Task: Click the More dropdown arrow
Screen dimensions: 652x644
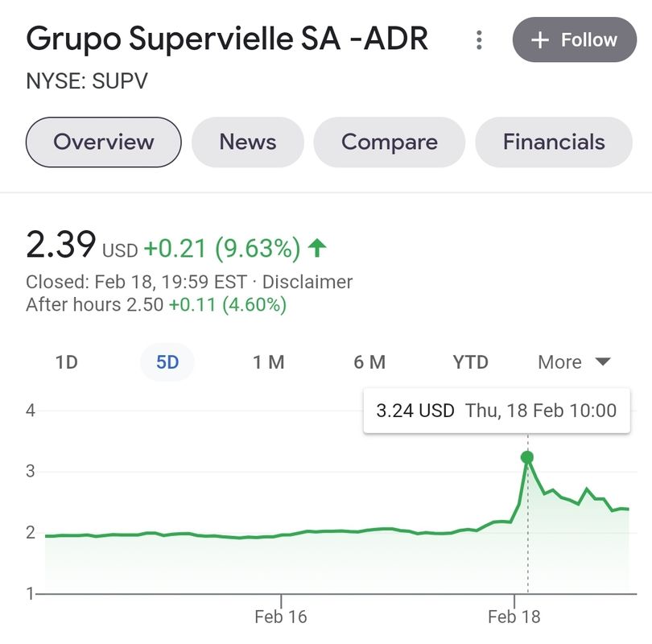Action: [603, 361]
